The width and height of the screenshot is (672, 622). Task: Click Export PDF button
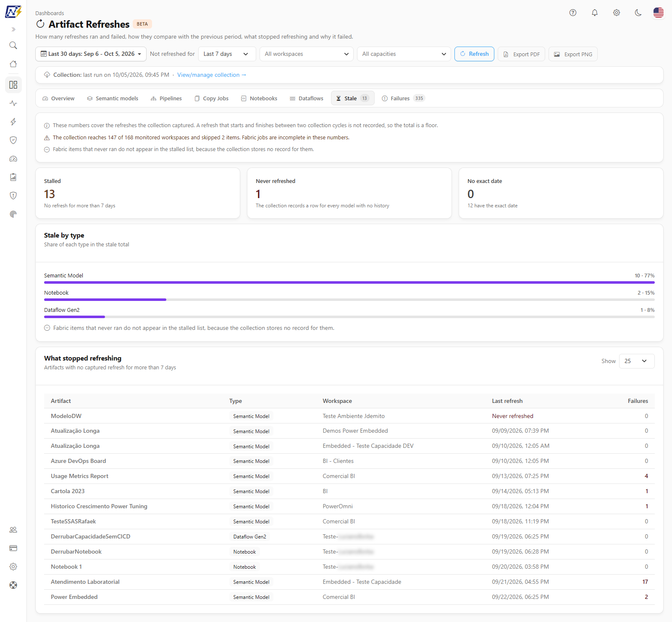pos(522,54)
